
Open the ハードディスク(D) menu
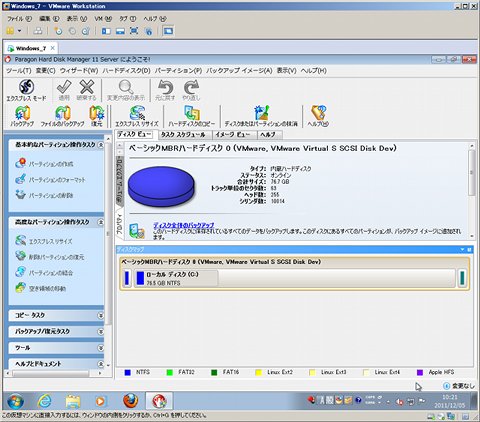(x=126, y=71)
